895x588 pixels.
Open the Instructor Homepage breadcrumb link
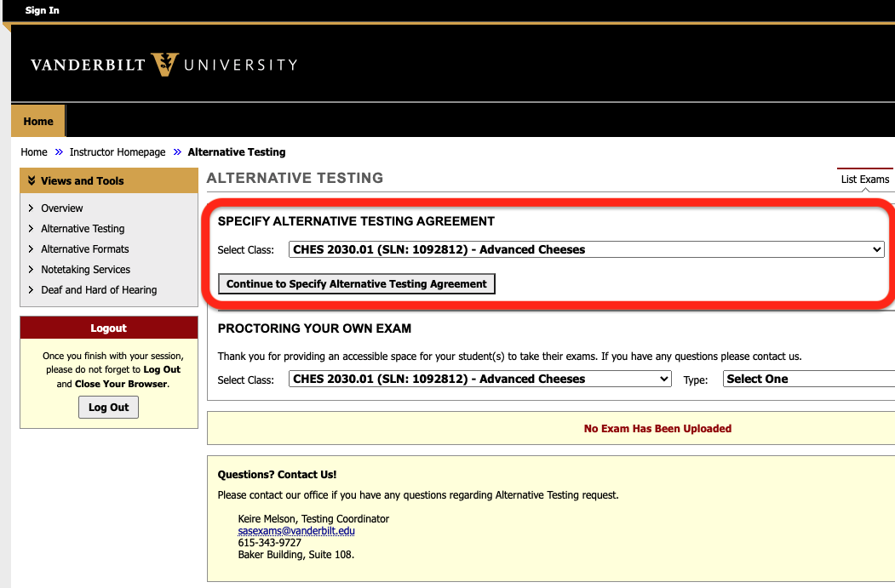118,151
